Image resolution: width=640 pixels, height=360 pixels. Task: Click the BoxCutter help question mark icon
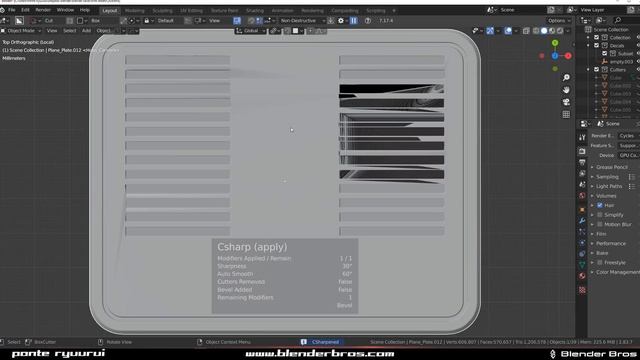click(368, 20)
